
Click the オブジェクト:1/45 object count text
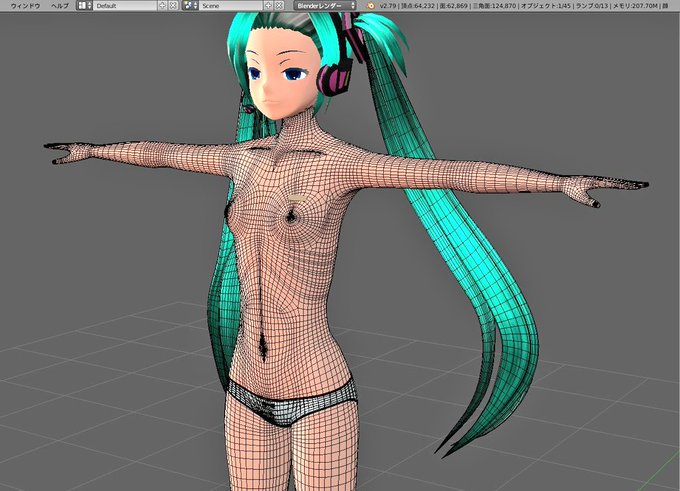pyautogui.click(x=546, y=6)
